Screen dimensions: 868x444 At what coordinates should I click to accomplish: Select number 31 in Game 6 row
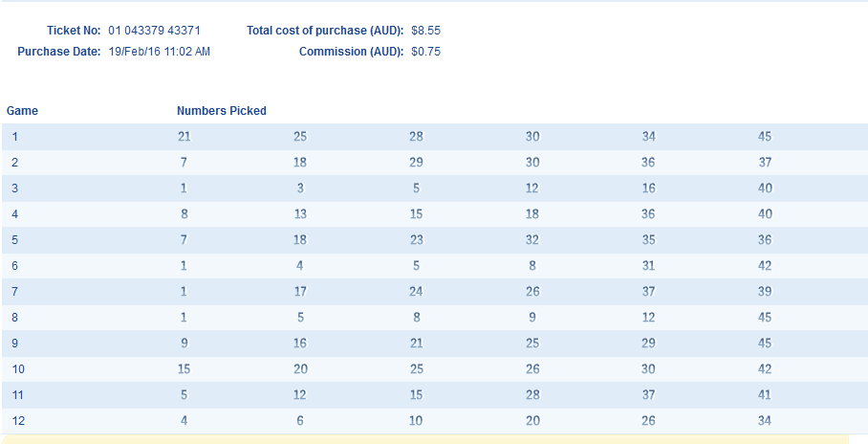tap(648, 266)
